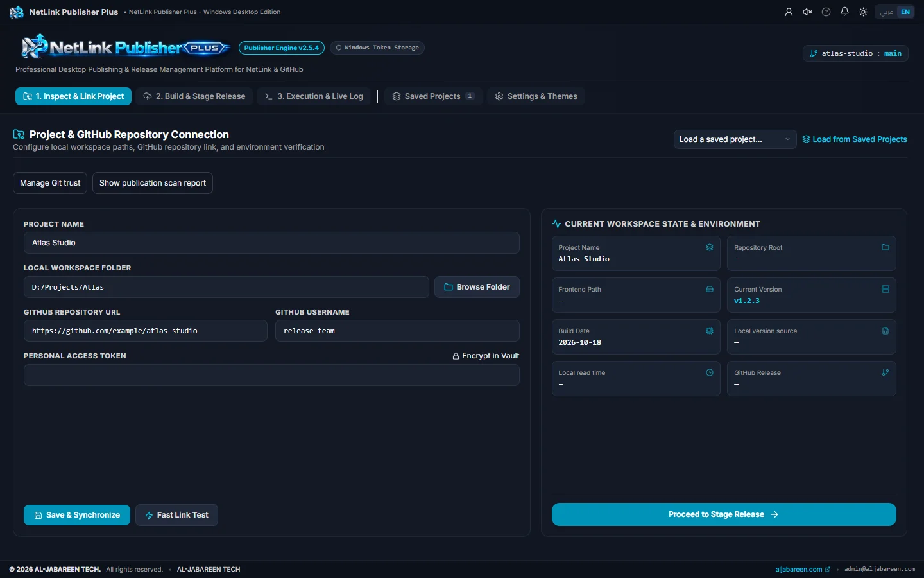Click the Publisher Engine v2.5.4 badge
Screen dimensions: 924x578
[x=281, y=48]
